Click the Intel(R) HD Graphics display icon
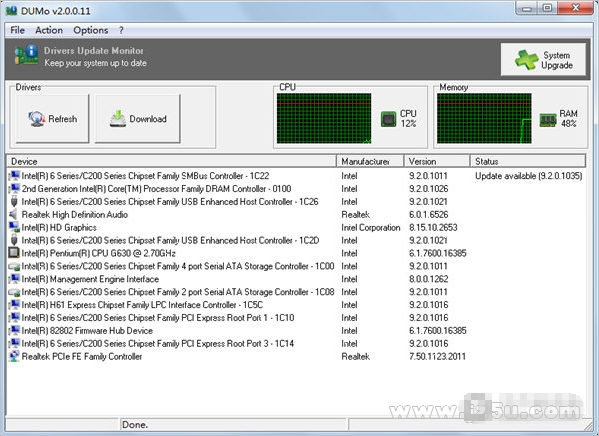The height and width of the screenshot is (436, 599). (x=14, y=227)
